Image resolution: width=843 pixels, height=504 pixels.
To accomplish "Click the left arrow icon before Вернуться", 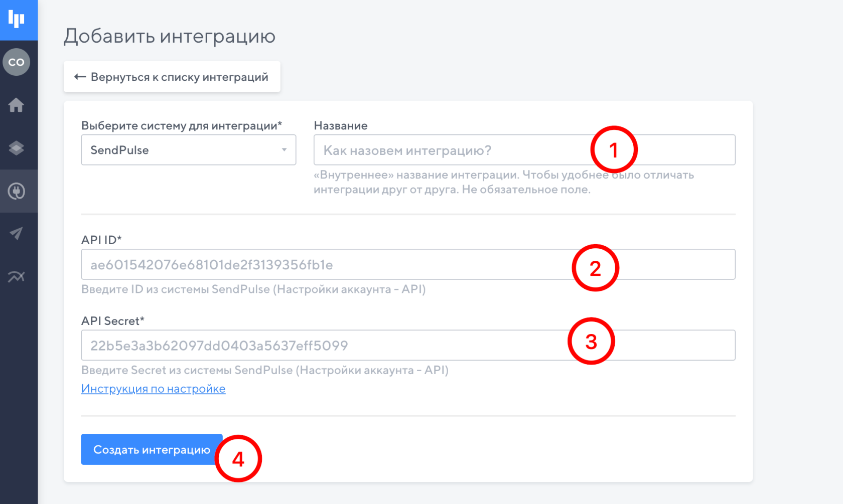I will (80, 77).
